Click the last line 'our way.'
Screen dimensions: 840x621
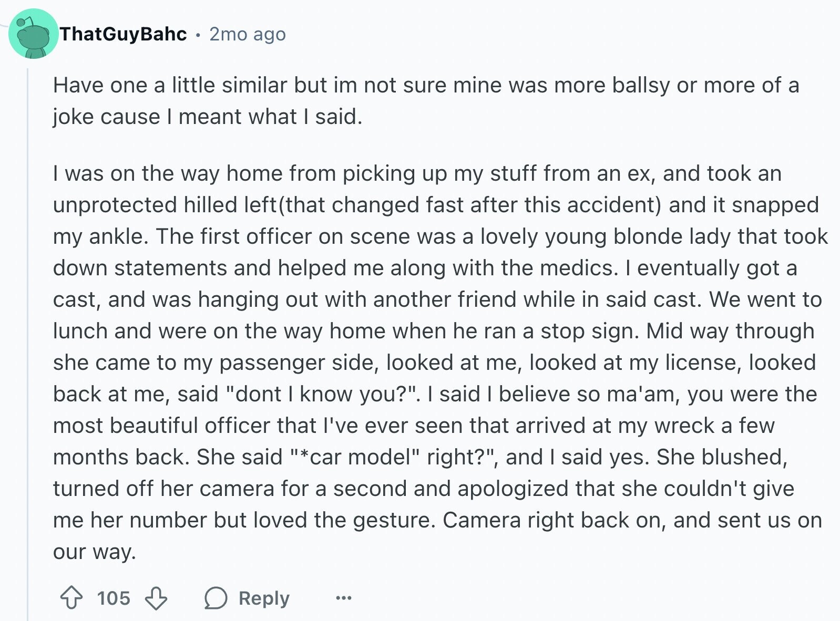click(95, 552)
